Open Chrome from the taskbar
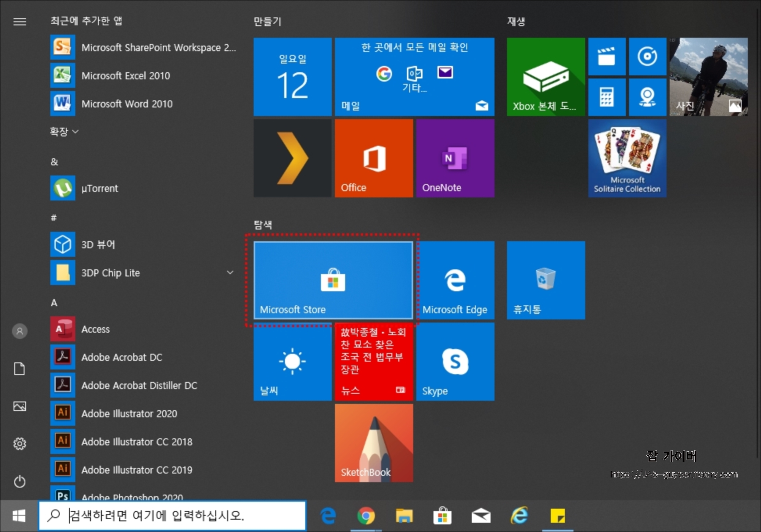761x532 pixels. [366, 516]
